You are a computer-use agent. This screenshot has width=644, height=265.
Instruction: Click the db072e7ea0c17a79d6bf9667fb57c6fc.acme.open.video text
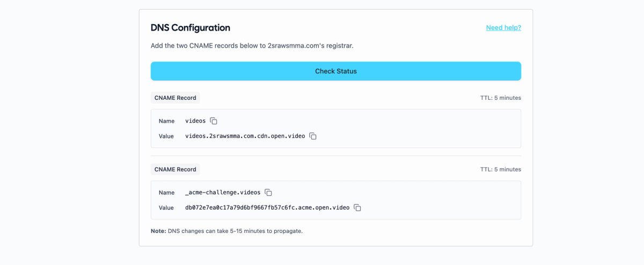267,208
